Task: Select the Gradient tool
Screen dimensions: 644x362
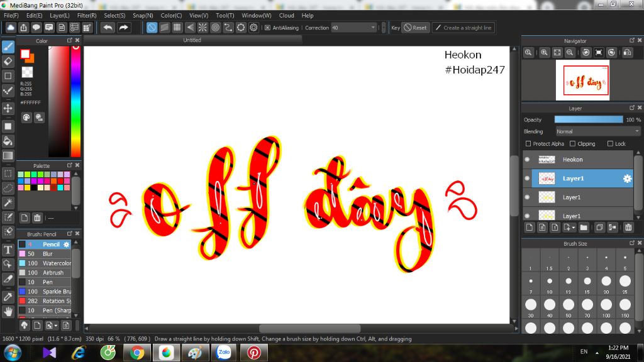Action: point(8,156)
